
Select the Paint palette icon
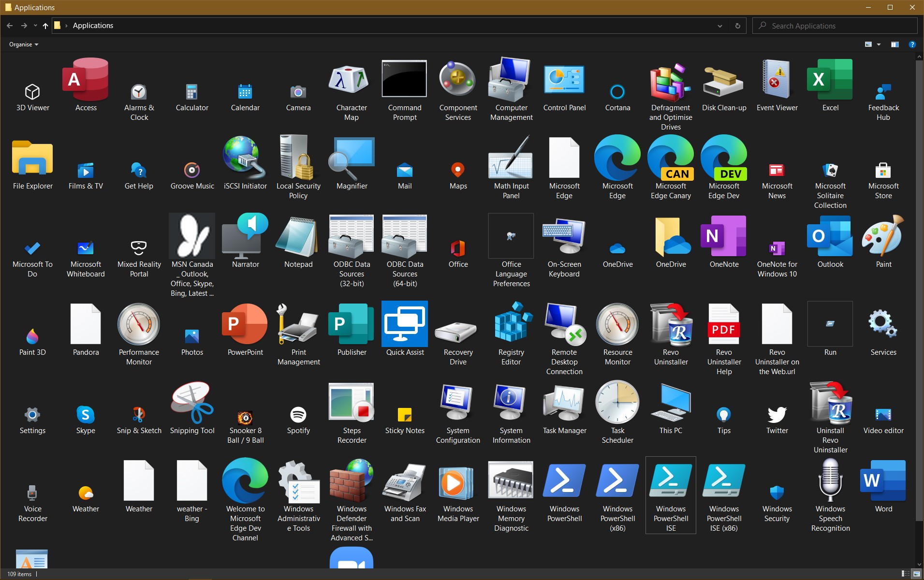coord(883,236)
